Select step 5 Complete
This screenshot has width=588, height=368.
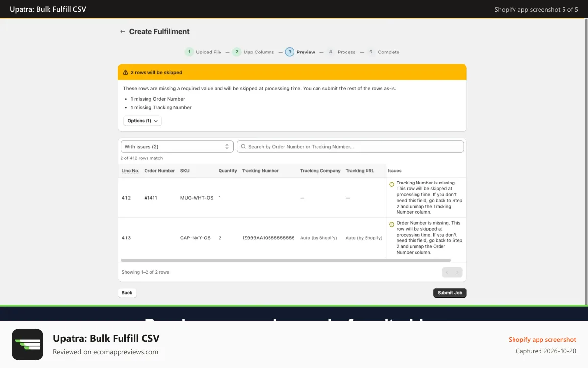click(383, 52)
